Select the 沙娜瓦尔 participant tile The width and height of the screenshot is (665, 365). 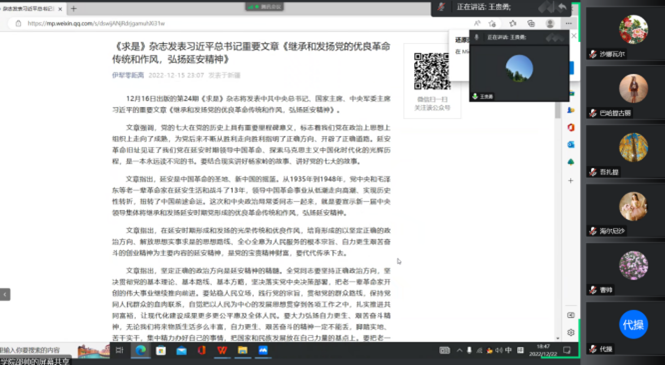pyautogui.click(x=626, y=33)
